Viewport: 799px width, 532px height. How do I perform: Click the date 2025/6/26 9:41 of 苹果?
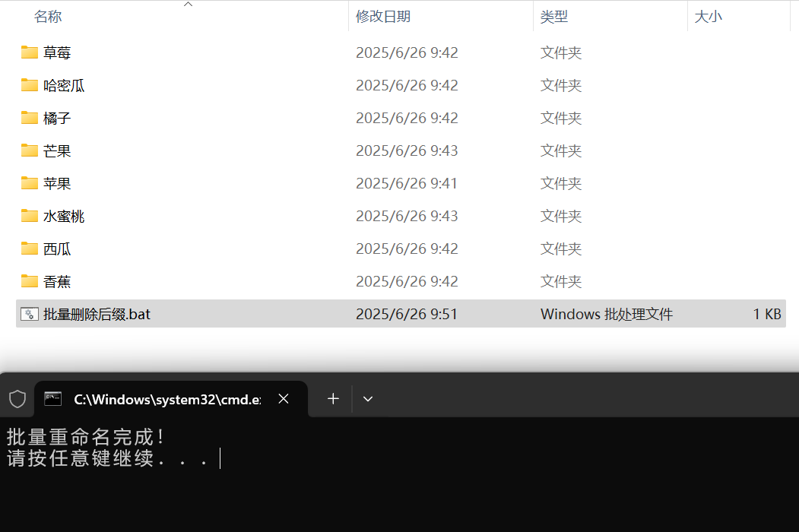pos(407,183)
